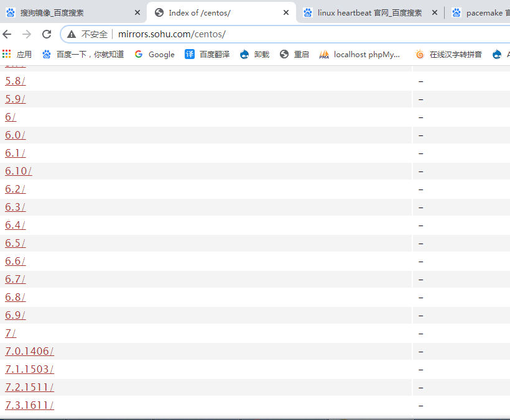Image resolution: width=510 pixels, height=420 pixels.
Task: Open the 5.8/ directory link
Action: click(x=16, y=81)
